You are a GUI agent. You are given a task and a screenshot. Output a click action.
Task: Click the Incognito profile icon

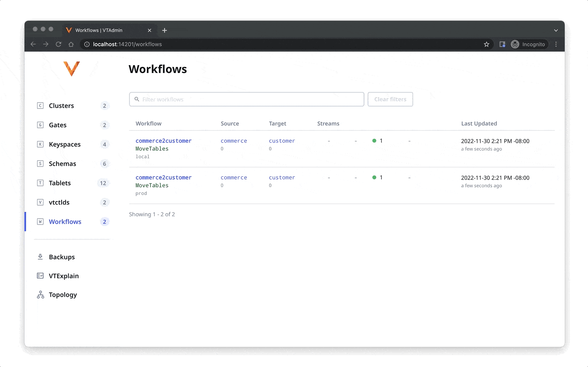tap(515, 44)
